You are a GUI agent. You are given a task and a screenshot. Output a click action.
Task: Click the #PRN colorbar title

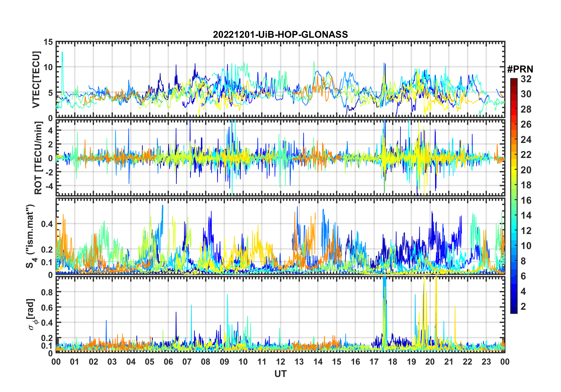coord(520,69)
